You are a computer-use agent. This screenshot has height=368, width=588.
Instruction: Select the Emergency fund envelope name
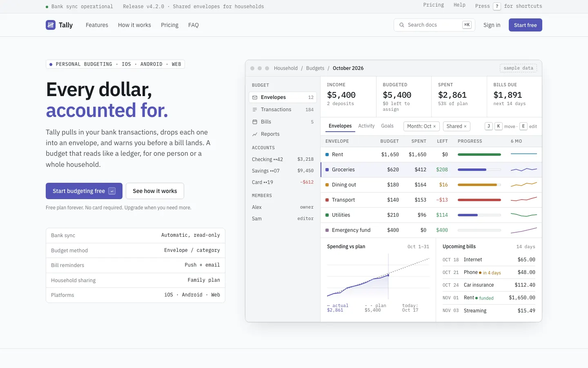[x=351, y=230]
